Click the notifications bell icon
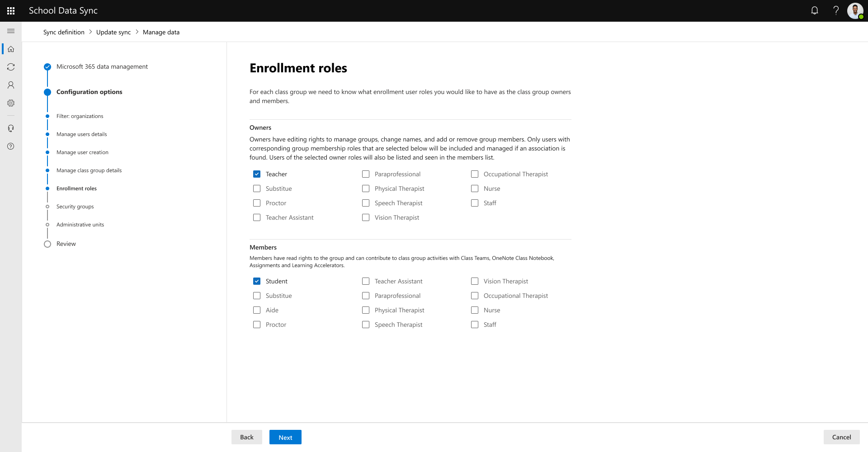Viewport: 868px width, 452px height. (815, 10)
